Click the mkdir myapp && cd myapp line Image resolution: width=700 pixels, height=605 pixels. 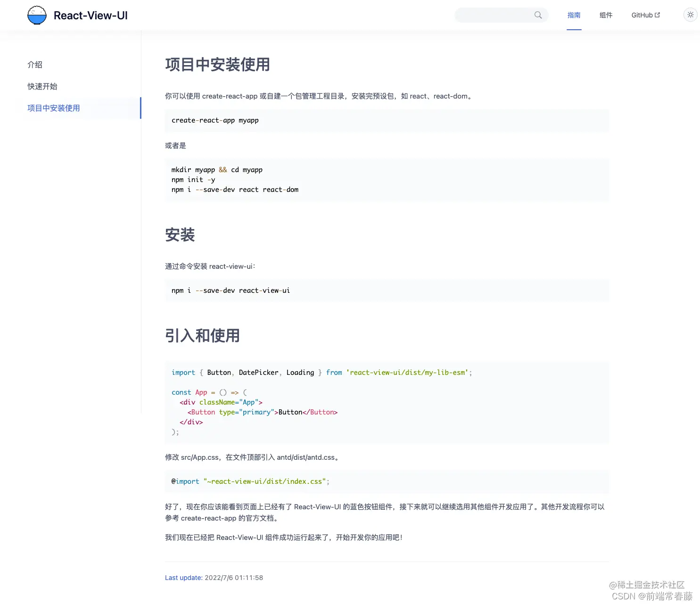click(217, 170)
